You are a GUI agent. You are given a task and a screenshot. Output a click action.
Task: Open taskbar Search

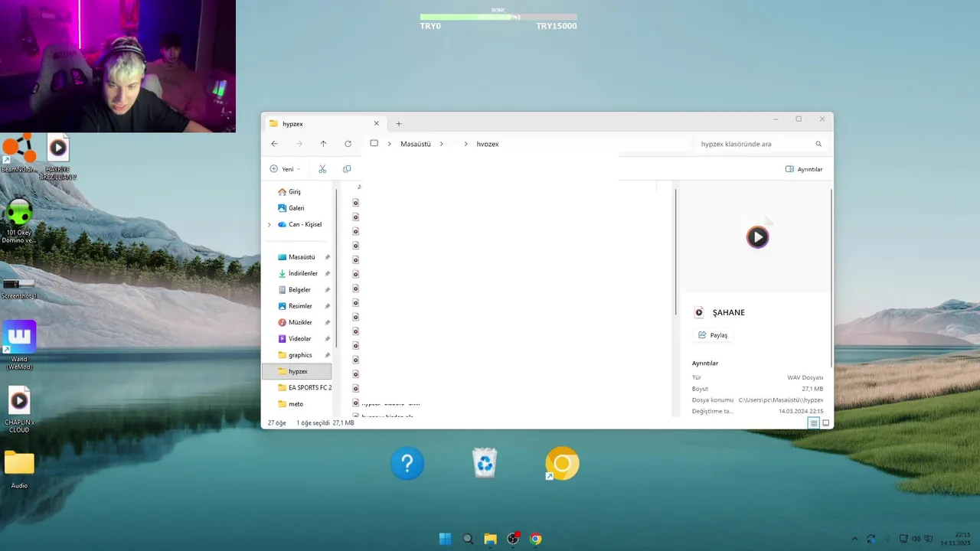tap(468, 539)
